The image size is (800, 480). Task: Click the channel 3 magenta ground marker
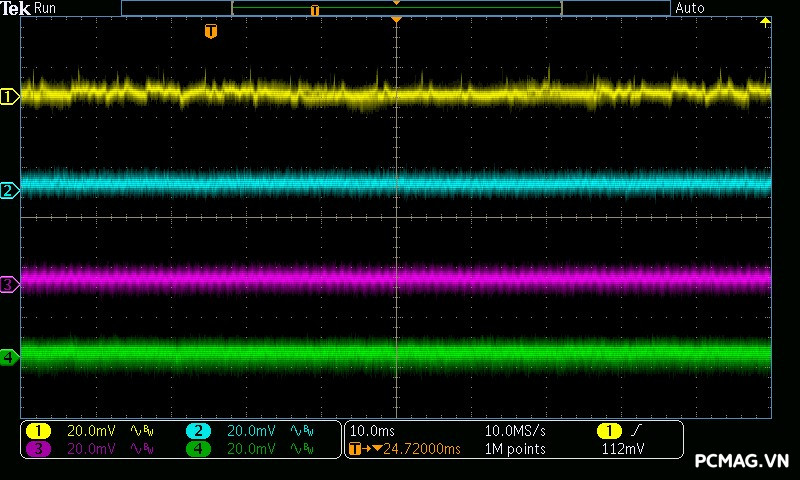pyautogui.click(x=9, y=285)
